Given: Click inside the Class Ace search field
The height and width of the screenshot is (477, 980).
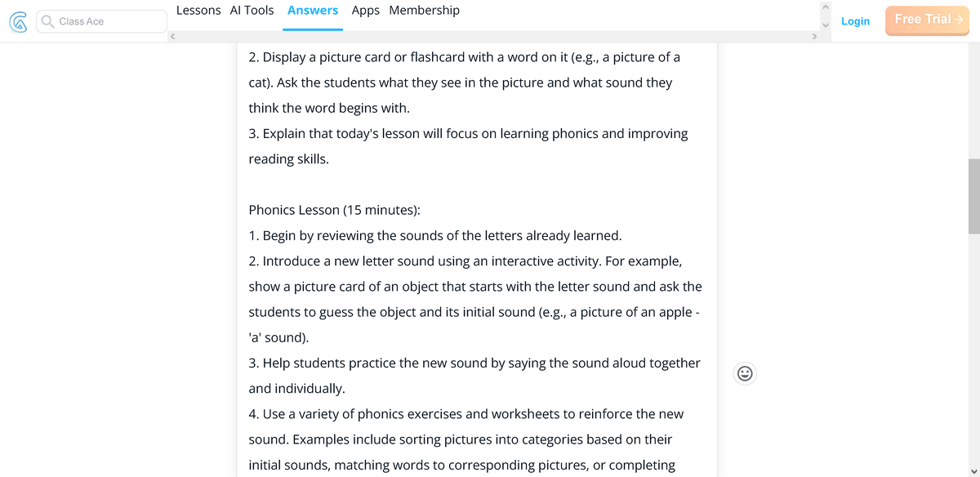Looking at the screenshot, I should coord(106,21).
